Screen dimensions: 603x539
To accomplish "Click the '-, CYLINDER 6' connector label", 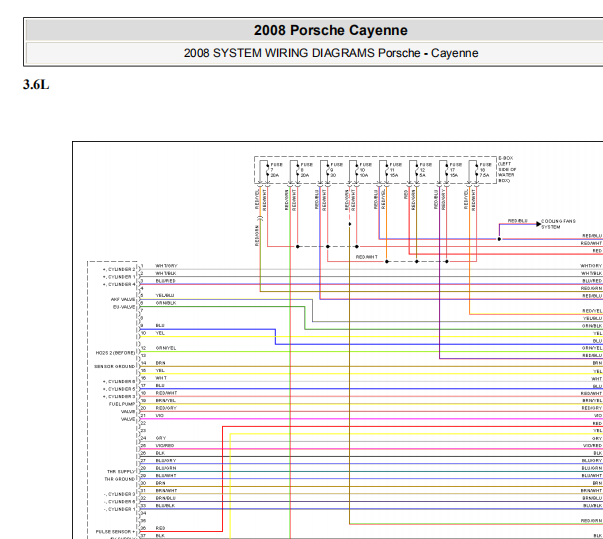I will tap(120, 502).
